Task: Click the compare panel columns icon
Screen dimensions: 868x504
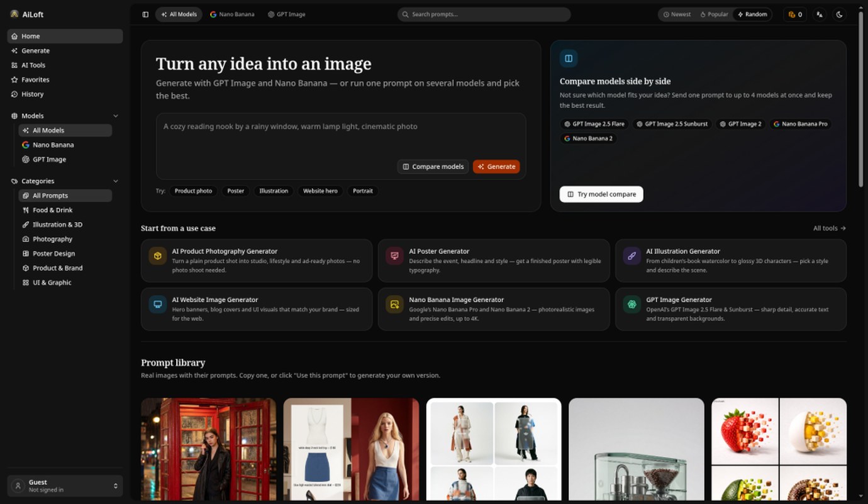Action: click(569, 59)
